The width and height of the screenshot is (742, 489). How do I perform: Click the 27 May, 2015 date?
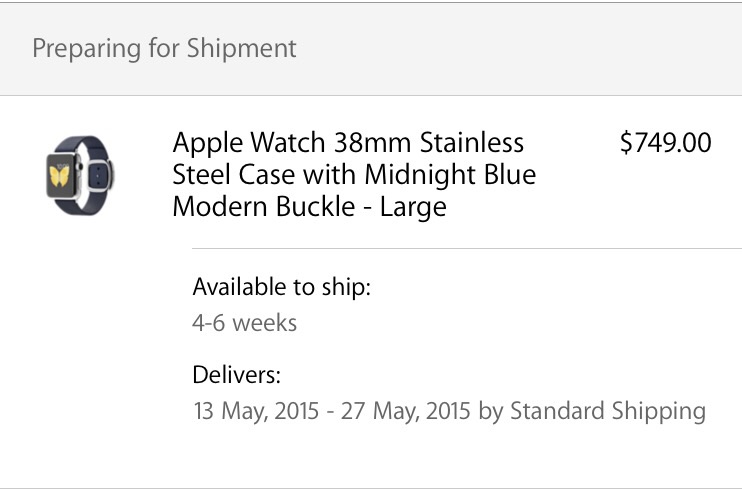(406, 411)
